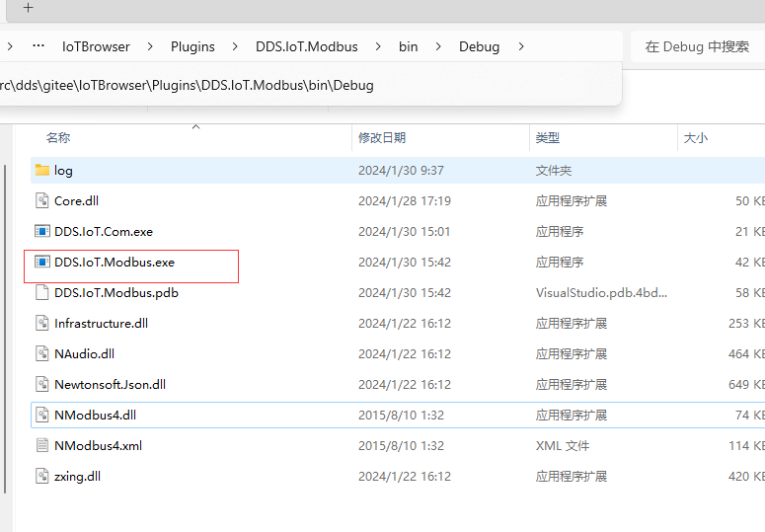
Task: Click the DDS.IoT.Modbus.pdb file icon
Action: (x=42, y=292)
